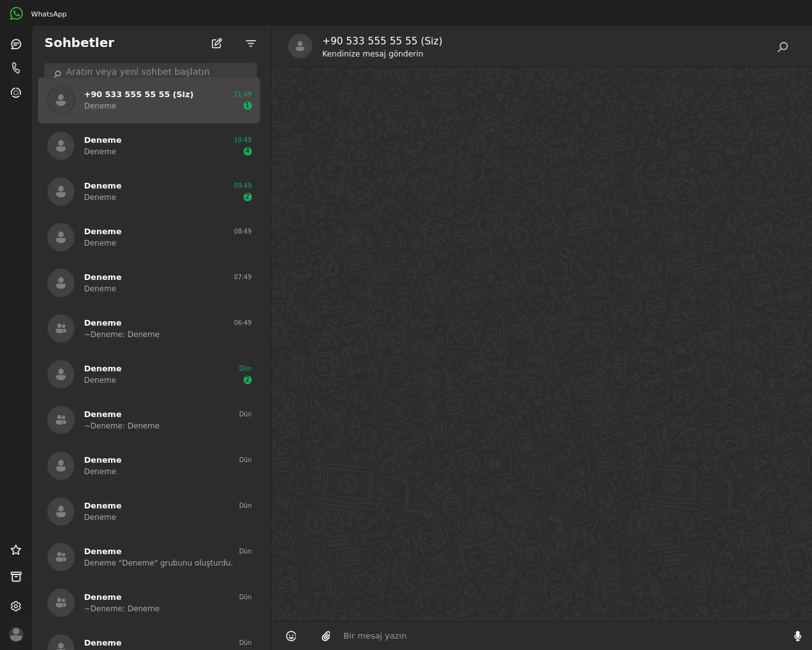Open the Deneme chat from 10:49
This screenshot has width=812, height=650.
[x=149, y=146]
